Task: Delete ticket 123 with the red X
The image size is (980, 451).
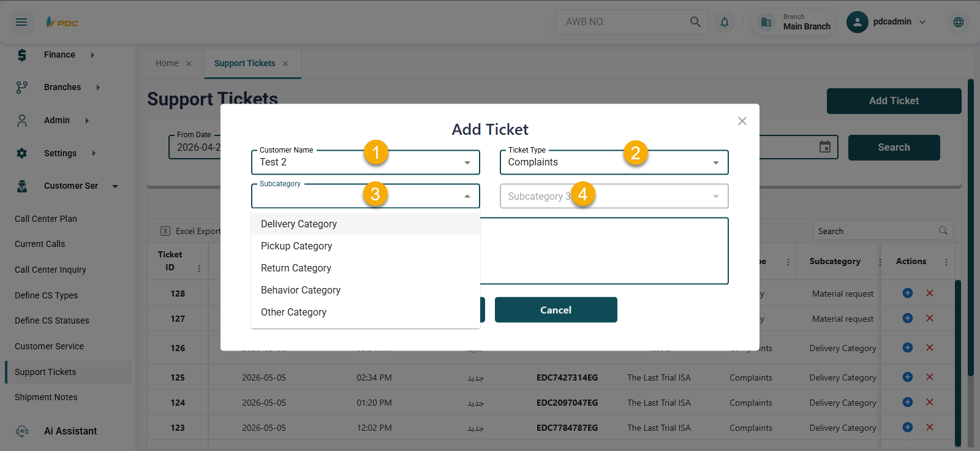Action: point(930,427)
